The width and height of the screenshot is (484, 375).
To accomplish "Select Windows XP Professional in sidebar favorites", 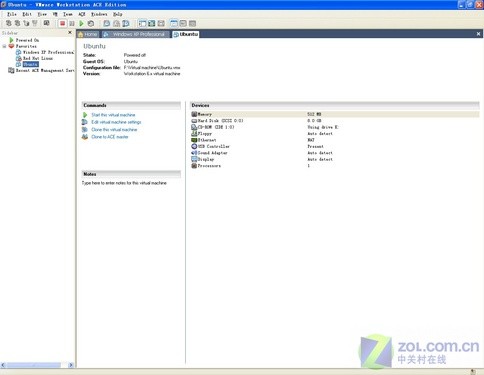I will 48,52.
